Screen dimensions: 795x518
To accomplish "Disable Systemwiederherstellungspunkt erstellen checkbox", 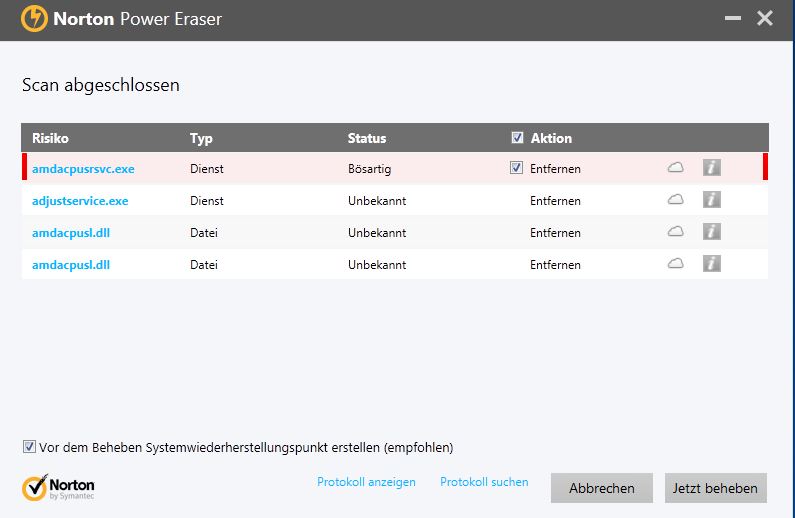I will coord(29,447).
